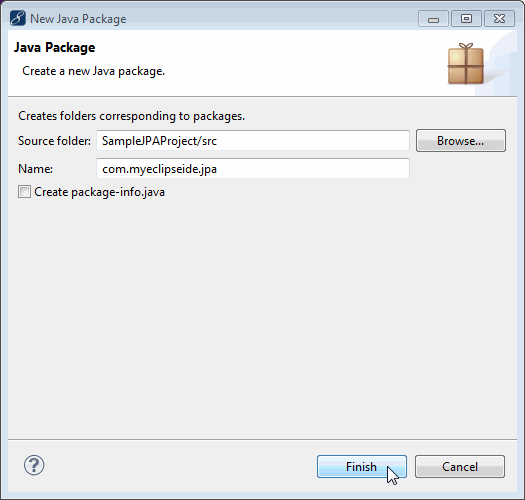Click the 'Name:' field label
The image size is (525, 500).
pyautogui.click(x=35, y=169)
